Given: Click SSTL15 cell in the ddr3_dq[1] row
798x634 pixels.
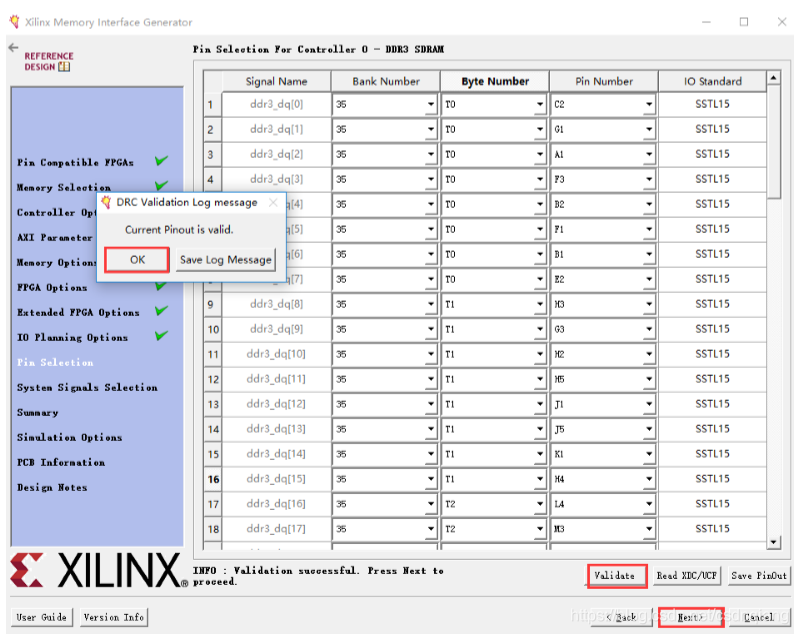Looking at the screenshot, I should pyautogui.click(x=712, y=129).
